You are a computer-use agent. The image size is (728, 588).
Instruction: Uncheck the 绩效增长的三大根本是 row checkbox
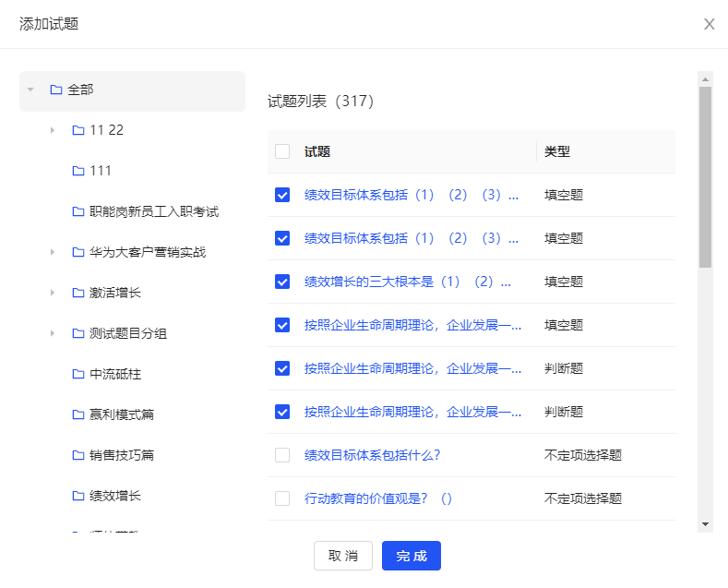click(x=282, y=282)
